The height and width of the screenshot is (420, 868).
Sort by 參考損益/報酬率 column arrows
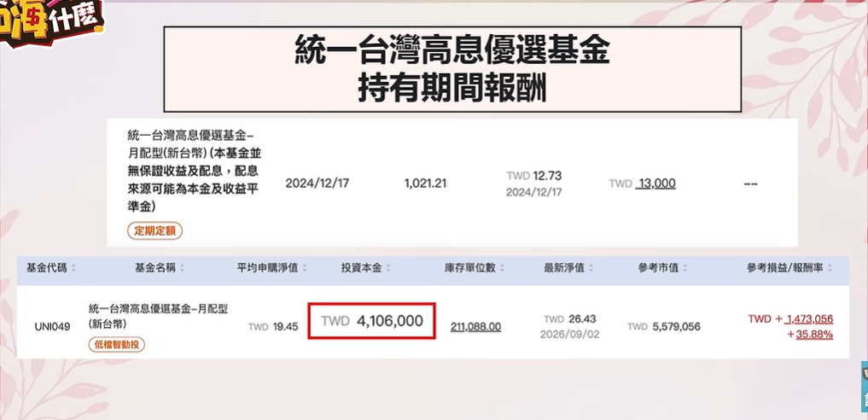pyautogui.click(x=830, y=268)
